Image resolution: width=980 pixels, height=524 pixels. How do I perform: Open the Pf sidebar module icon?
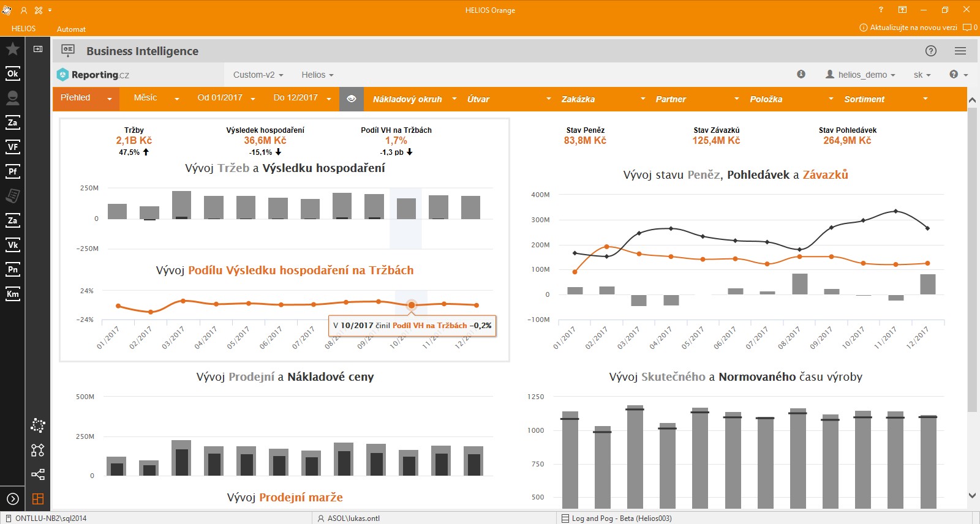click(12, 171)
